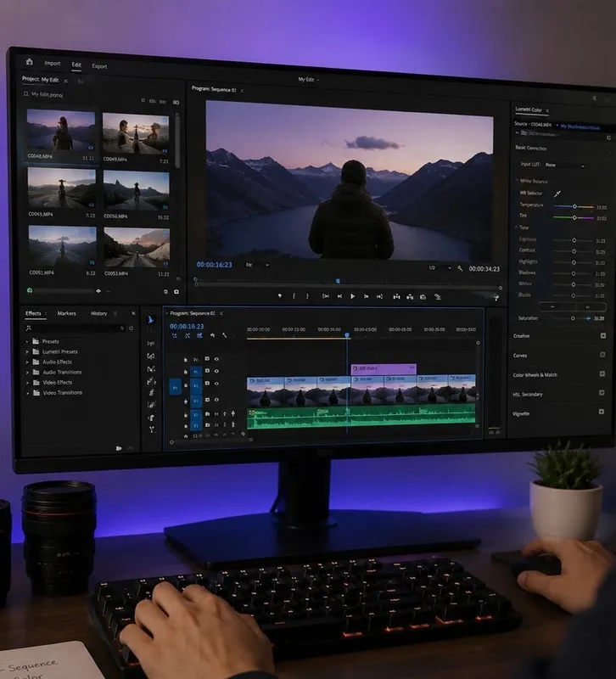Viewport: 616px width, 679px height.
Task: Click the Step Forward one frame button
Action: click(x=366, y=296)
